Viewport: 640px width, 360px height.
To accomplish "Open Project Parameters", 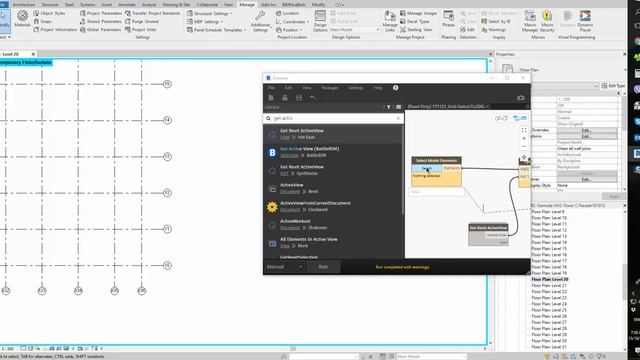I will pos(101,13).
